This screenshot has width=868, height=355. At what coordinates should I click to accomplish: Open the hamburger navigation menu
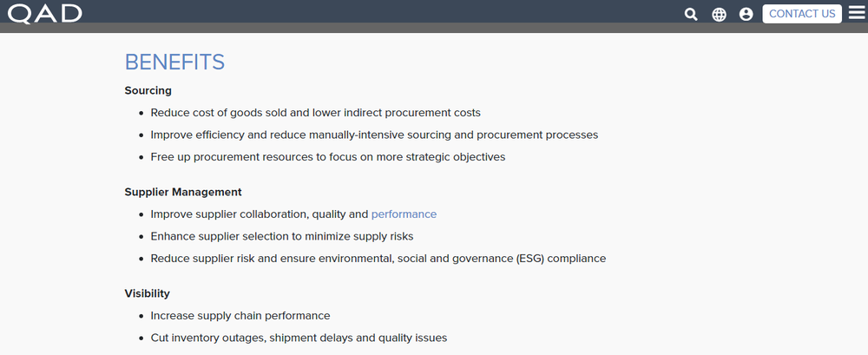point(857,13)
